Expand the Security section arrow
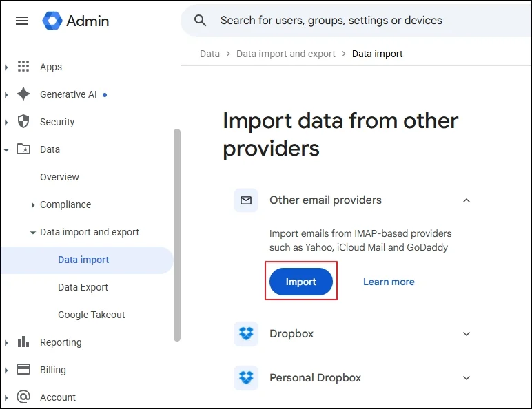 (x=6, y=122)
